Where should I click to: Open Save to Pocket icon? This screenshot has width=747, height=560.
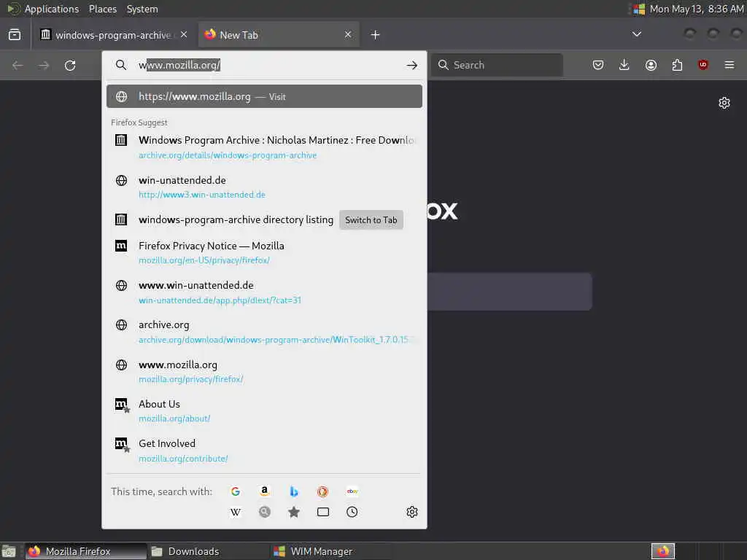pos(598,65)
